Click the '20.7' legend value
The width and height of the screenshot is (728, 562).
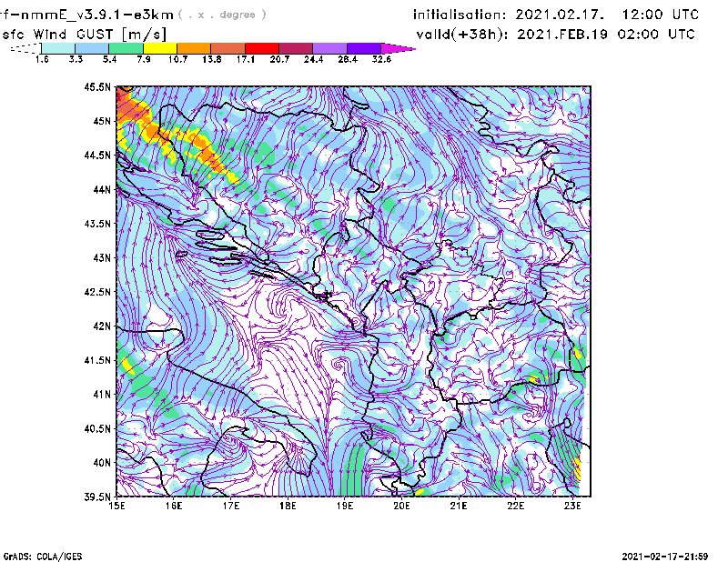pyautogui.click(x=279, y=59)
